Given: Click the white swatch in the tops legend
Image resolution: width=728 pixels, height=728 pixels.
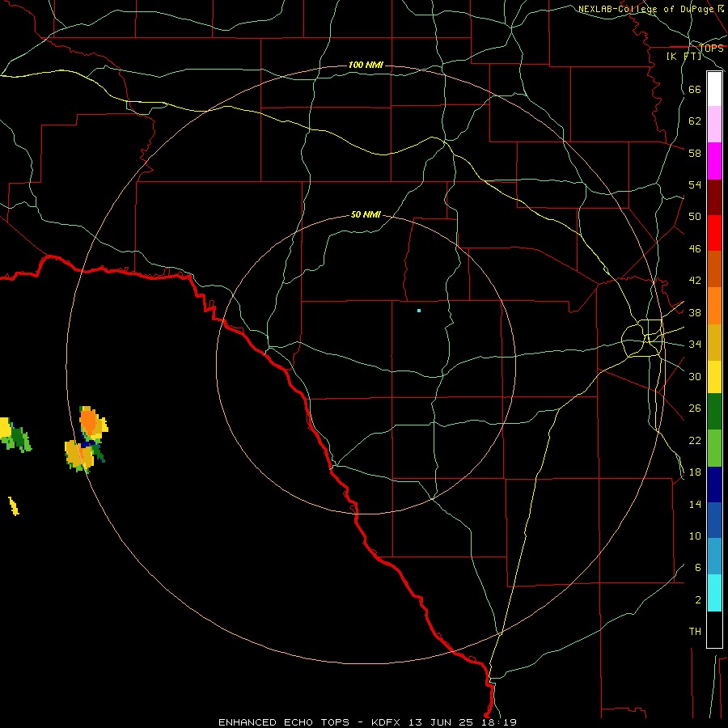Looking at the screenshot, I should pyautogui.click(x=714, y=89).
